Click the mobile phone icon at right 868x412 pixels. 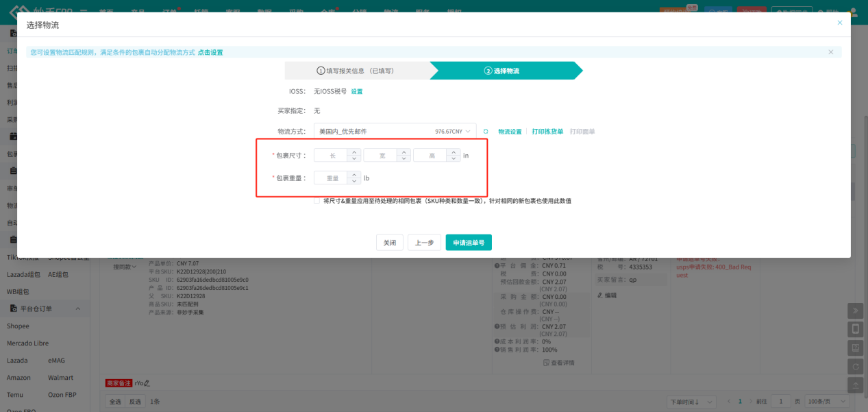tap(855, 330)
